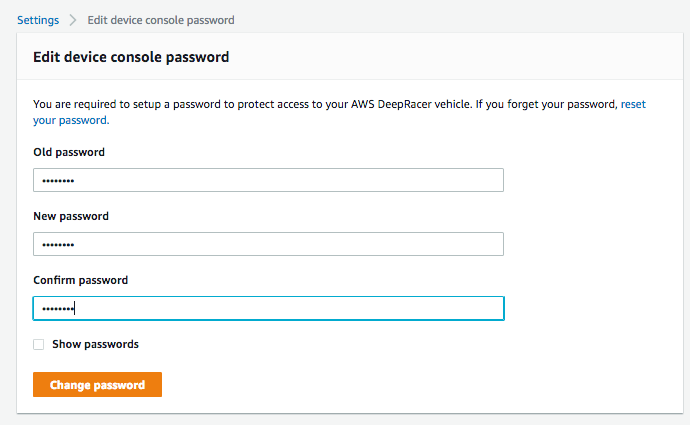
Task: Focus the Confirm password input field
Action: click(268, 308)
